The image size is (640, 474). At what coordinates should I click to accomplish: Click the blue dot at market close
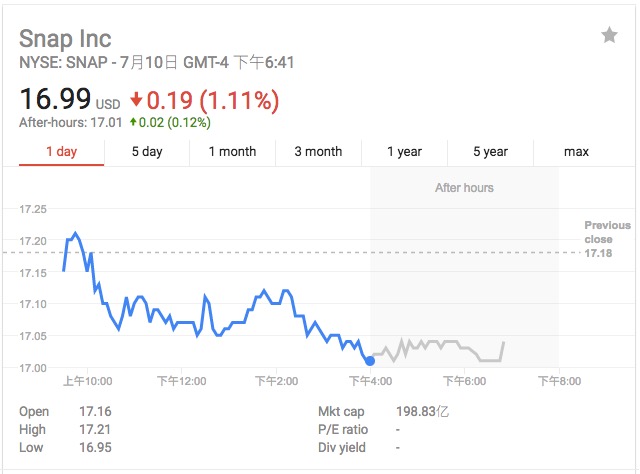[x=370, y=360]
